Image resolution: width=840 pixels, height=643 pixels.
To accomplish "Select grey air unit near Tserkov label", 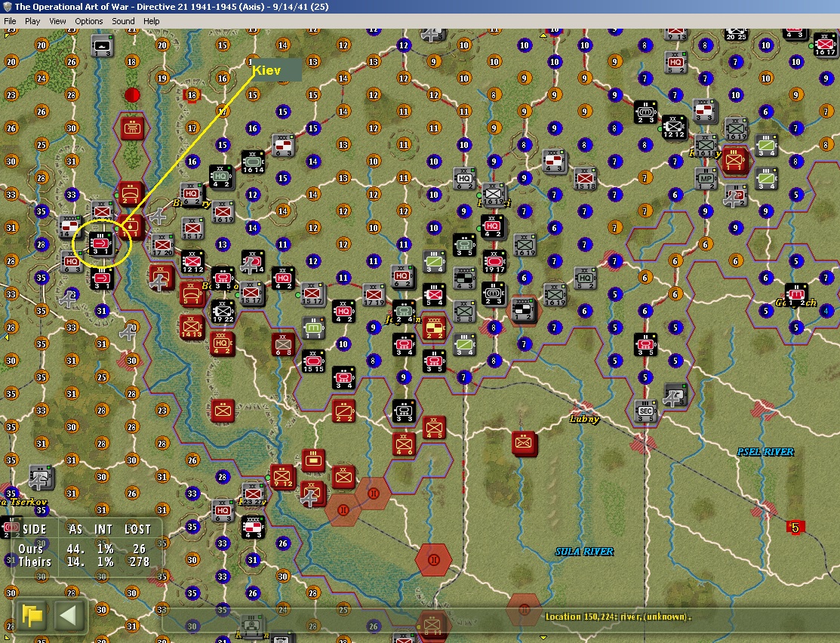I will click(41, 478).
